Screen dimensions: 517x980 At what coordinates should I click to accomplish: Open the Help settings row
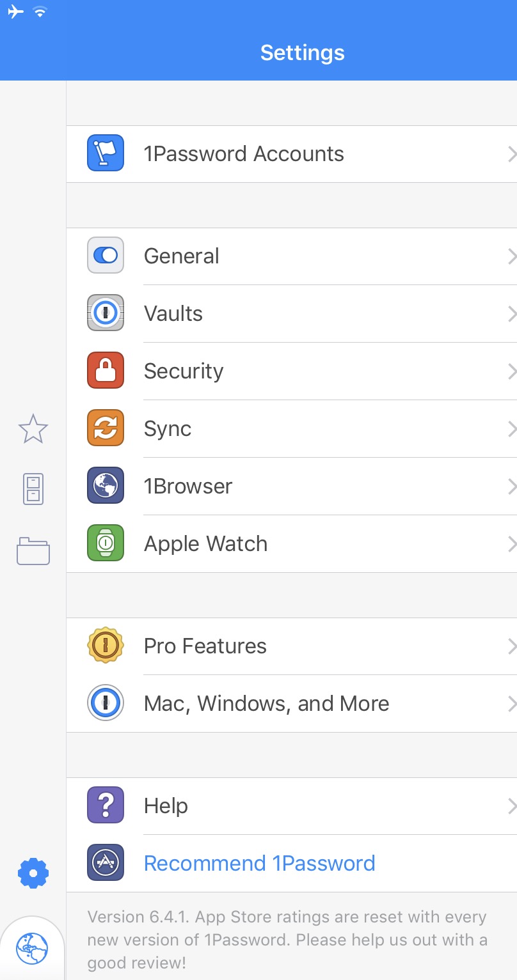256,805
